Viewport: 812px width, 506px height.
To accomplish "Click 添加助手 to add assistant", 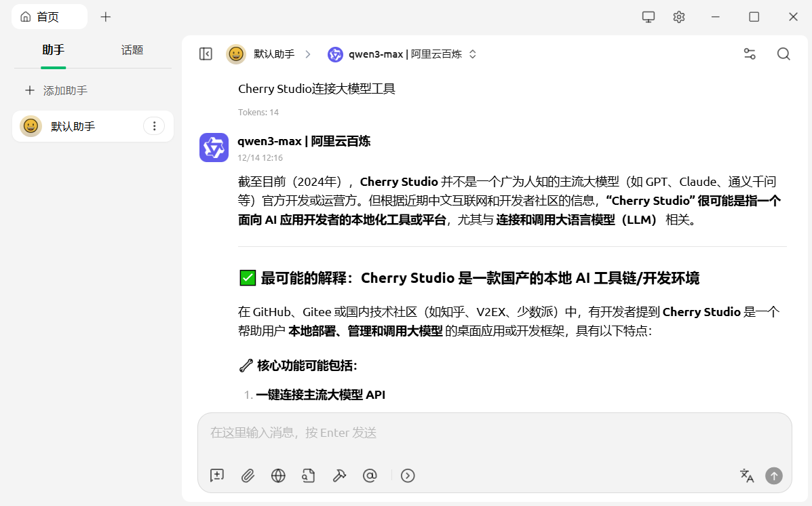I will 56,91.
